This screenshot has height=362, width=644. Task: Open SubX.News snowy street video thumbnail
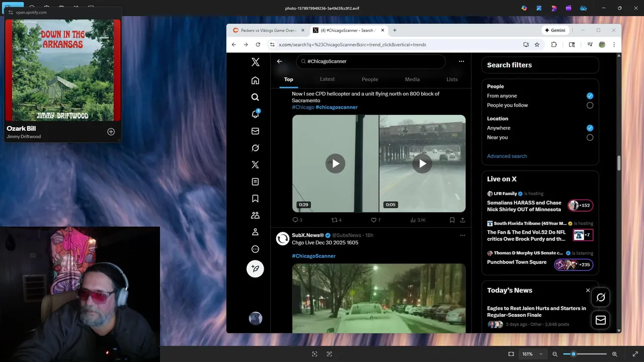(x=379, y=298)
